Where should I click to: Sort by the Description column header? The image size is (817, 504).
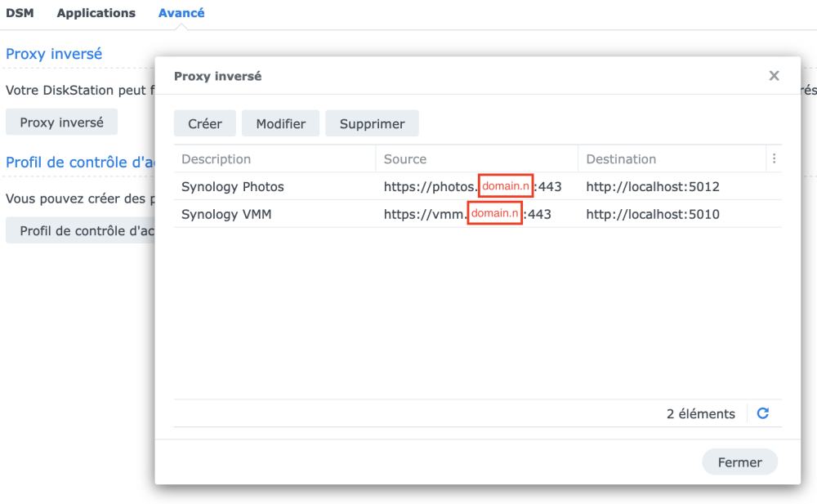(217, 159)
